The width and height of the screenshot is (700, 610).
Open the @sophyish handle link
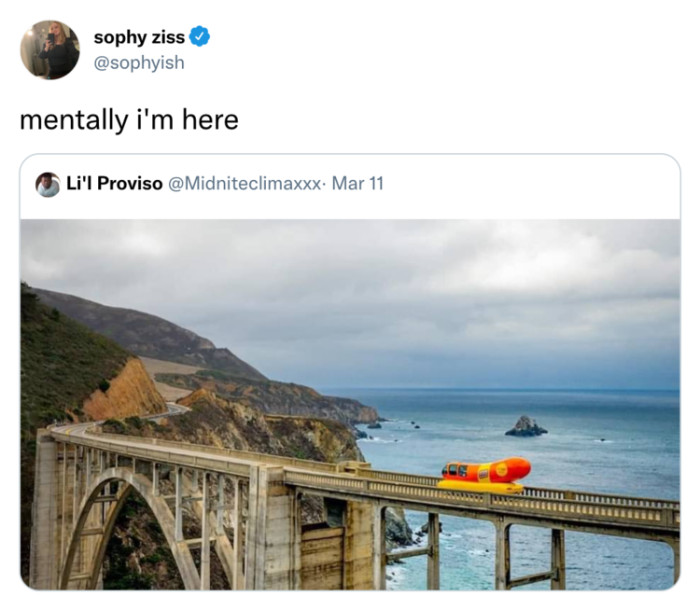139,62
